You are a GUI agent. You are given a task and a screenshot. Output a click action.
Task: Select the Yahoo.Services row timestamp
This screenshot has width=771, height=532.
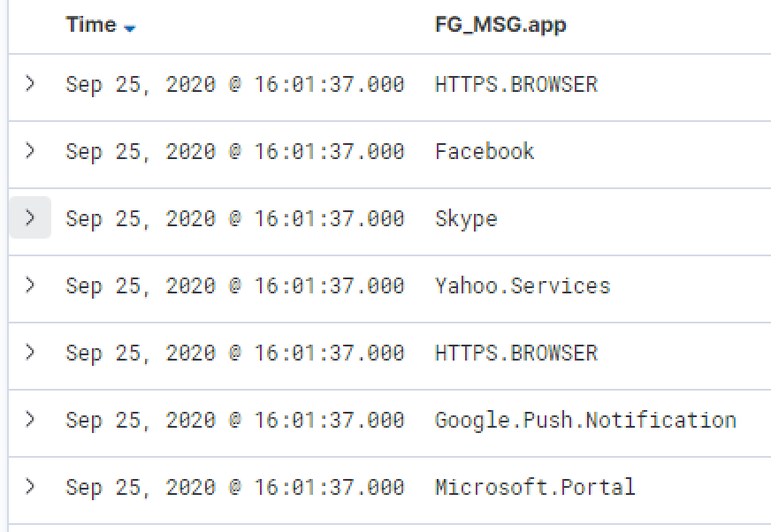coord(234,285)
